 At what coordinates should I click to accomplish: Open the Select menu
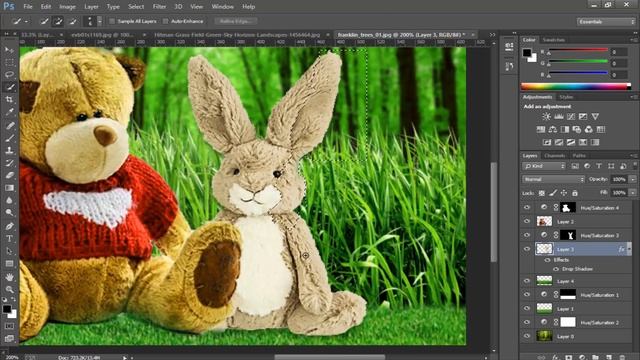(x=136, y=7)
